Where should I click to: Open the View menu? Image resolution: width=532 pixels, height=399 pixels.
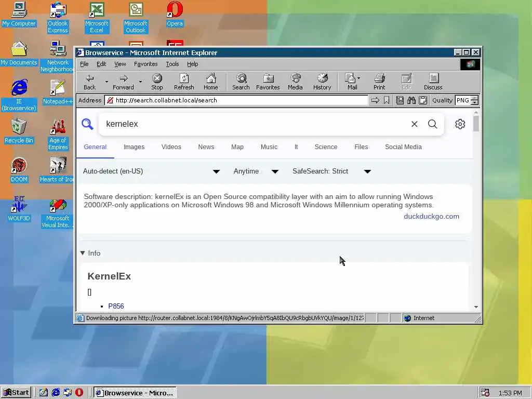(x=120, y=64)
